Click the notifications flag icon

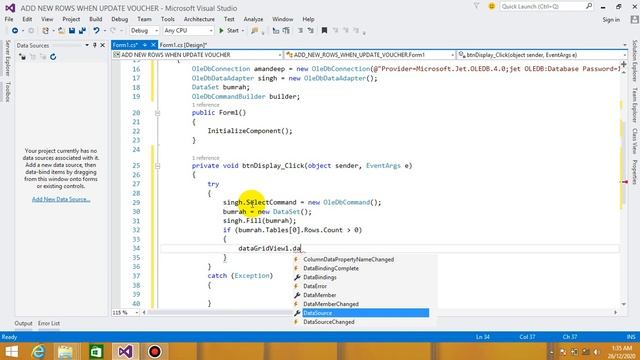click(x=476, y=6)
